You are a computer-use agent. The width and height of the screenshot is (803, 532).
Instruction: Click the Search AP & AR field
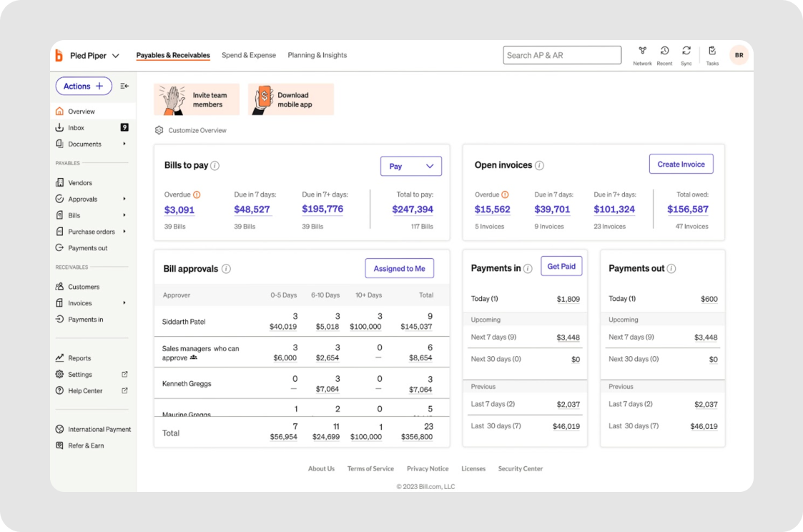point(562,54)
